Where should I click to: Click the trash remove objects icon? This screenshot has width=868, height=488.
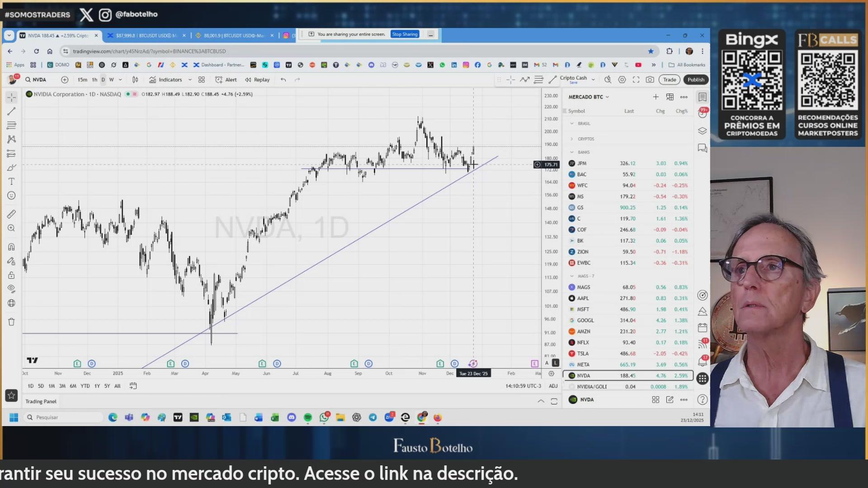(x=12, y=322)
